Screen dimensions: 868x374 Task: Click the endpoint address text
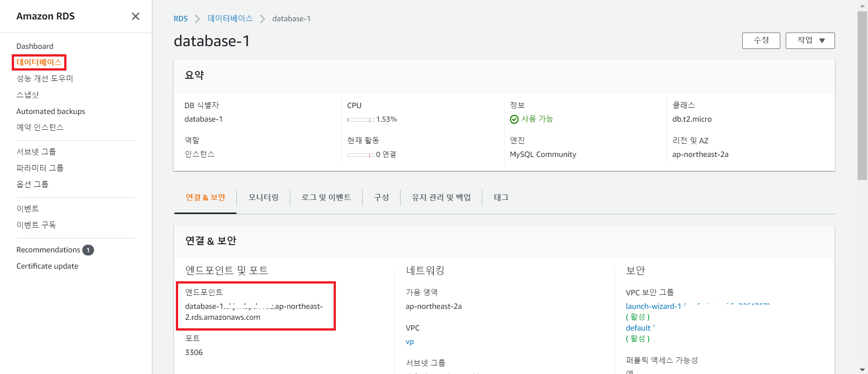tap(254, 312)
